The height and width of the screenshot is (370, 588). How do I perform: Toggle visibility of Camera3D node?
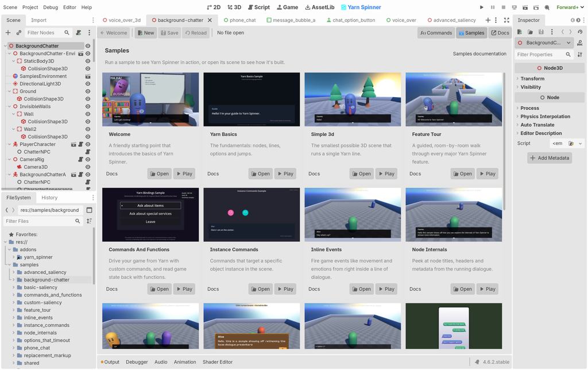click(88, 167)
